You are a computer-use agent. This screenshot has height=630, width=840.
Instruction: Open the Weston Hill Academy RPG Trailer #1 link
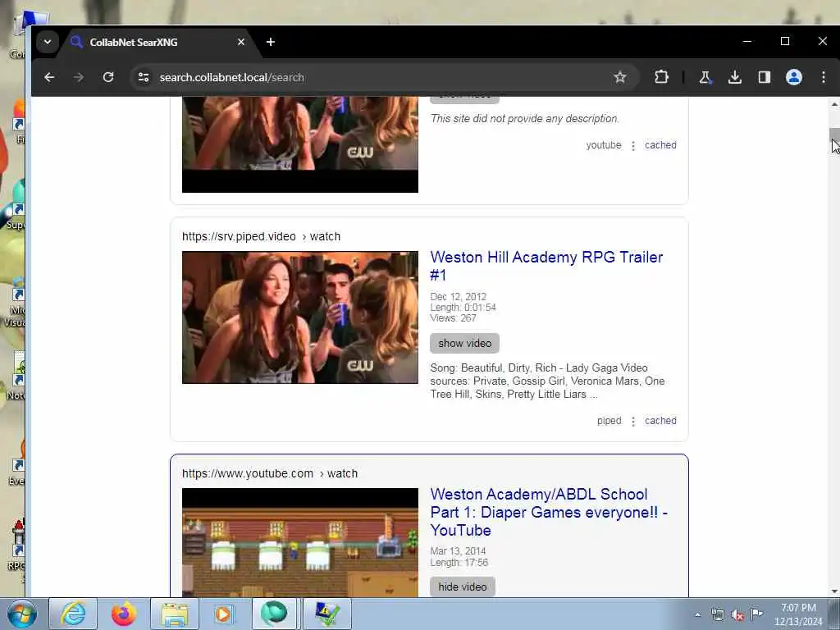(x=546, y=266)
